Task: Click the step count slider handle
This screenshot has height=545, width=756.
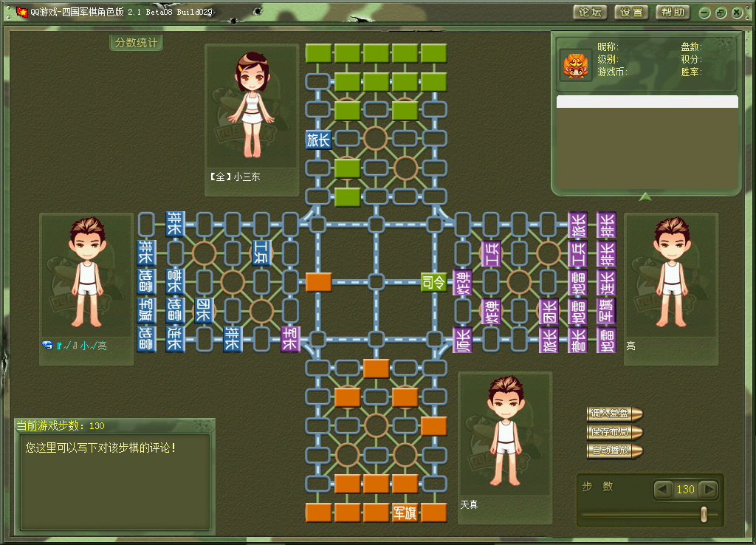Action: (x=704, y=514)
